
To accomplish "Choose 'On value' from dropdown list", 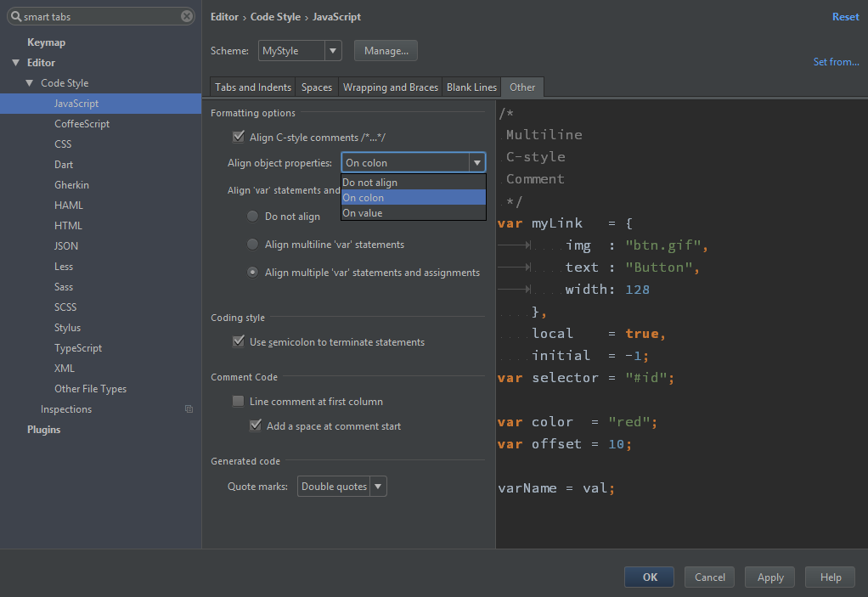I will point(414,213).
